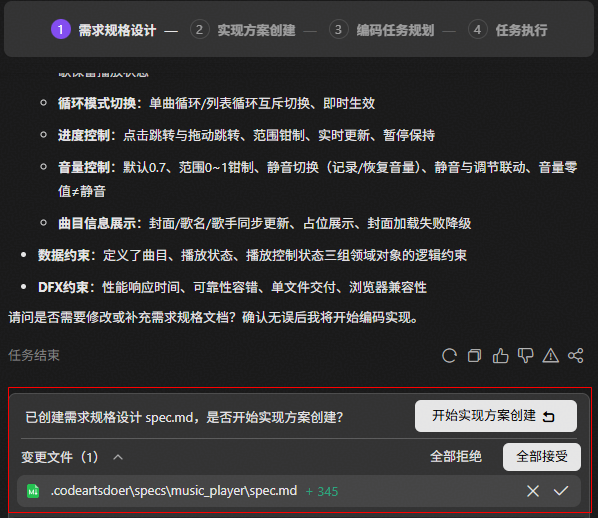The image size is (598, 518).
Task: Click the purple step 1 number circle
Action: click(x=61, y=29)
